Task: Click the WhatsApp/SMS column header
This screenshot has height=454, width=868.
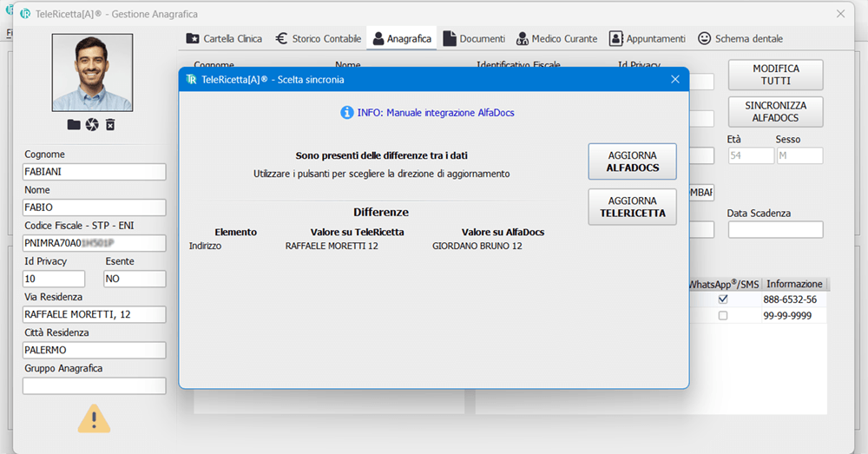Action: [724, 284]
